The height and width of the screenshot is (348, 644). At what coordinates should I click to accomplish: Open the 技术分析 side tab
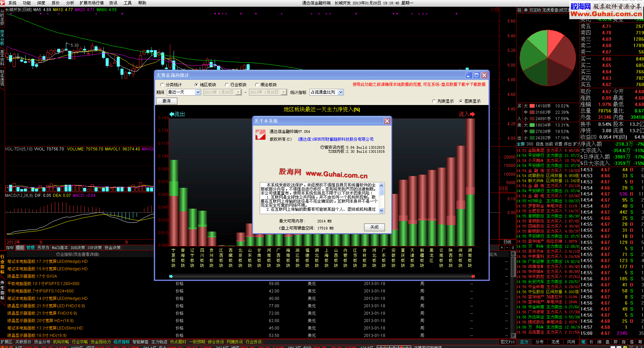pos(2,38)
